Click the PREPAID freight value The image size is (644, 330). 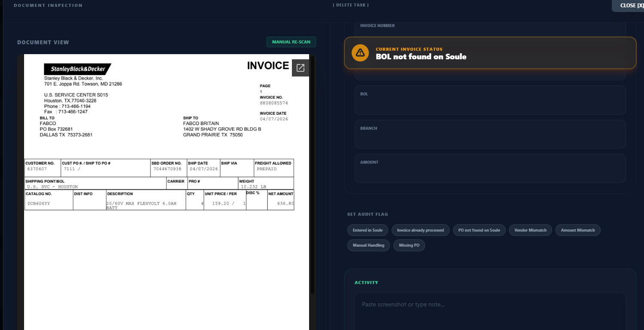pyautogui.click(x=267, y=169)
